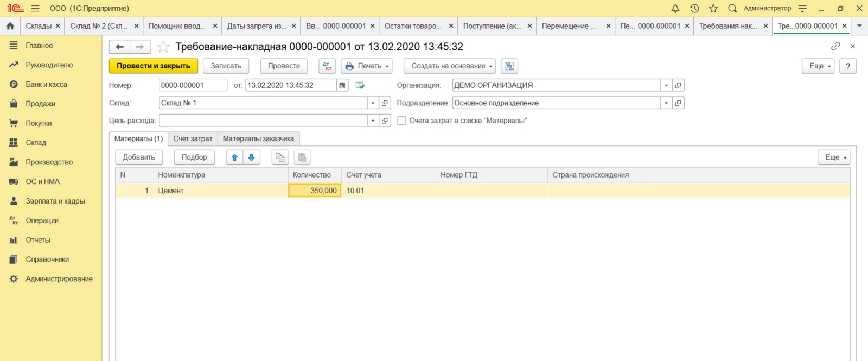
Task: Select the 350,000 quantity cell
Action: pyautogui.click(x=315, y=191)
